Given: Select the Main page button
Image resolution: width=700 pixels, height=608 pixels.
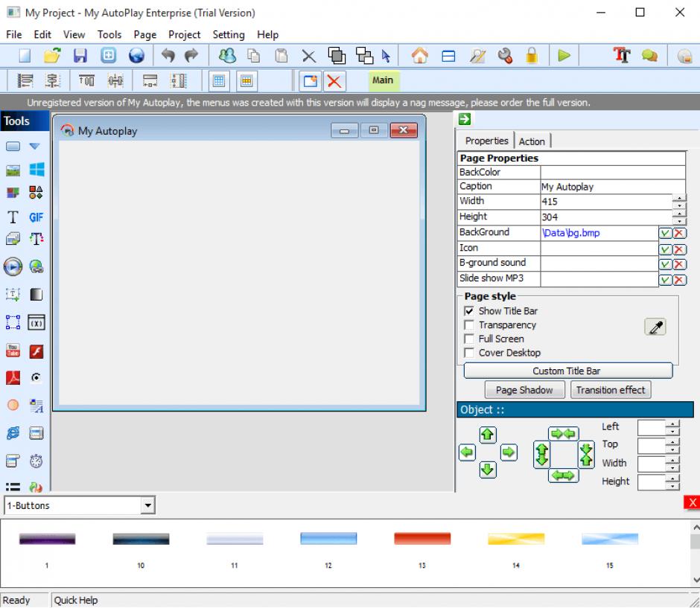Looking at the screenshot, I should click(383, 80).
